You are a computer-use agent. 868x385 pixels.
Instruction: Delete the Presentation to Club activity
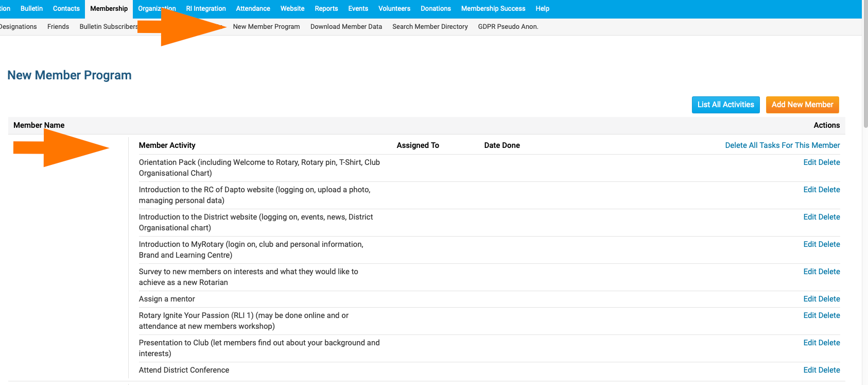click(829, 343)
